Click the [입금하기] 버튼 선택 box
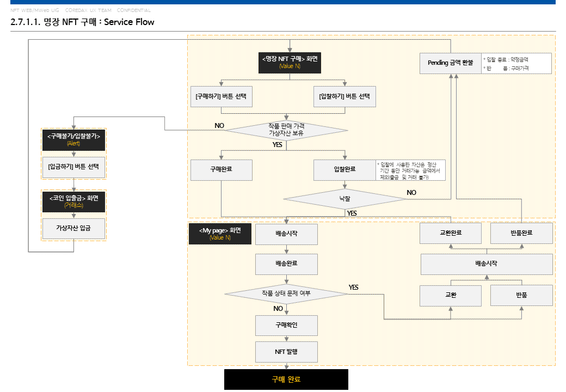The height and width of the screenshot is (392, 566). 73,167
